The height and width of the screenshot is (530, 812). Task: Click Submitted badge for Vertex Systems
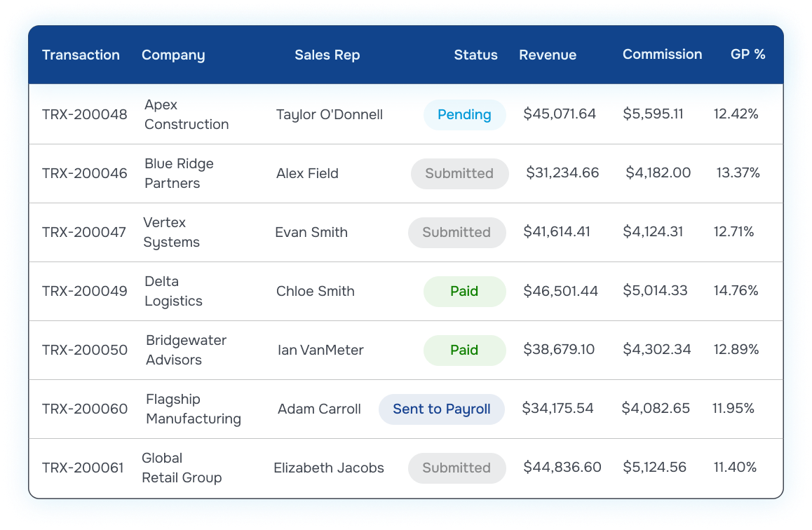(456, 232)
